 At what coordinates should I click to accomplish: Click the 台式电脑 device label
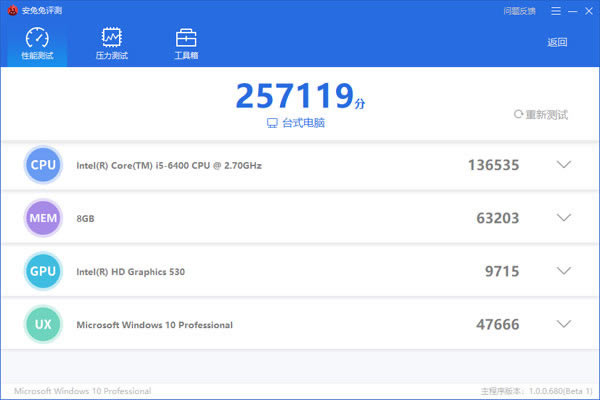pos(303,123)
